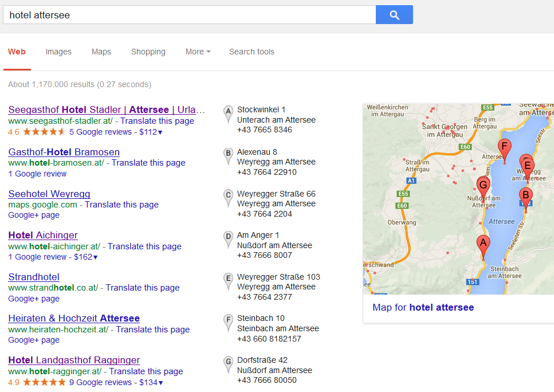Image resolution: width=554 pixels, height=392 pixels.
Task: Open 1 Google review for Gasthof-Hotel Bramosen
Action: click(x=37, y=174)
